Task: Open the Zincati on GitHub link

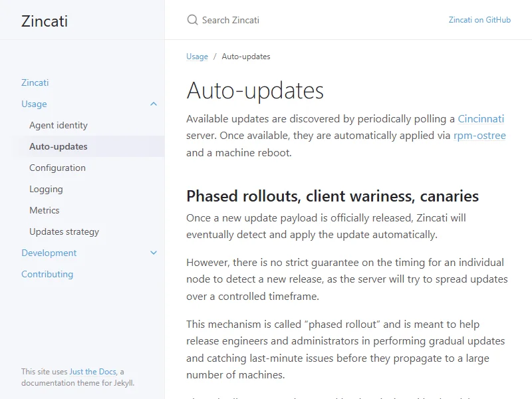Action: click(x=479, y=20)
